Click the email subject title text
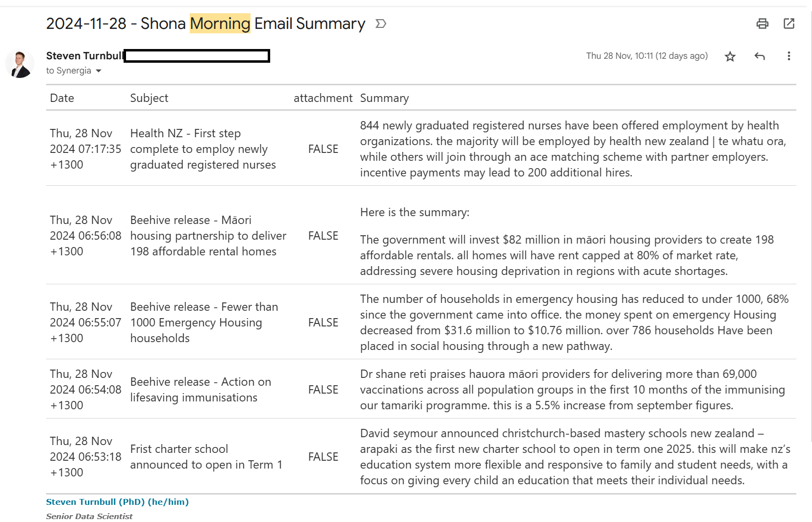The width and height of the screenshot is (812, 522). click(205, 24)
